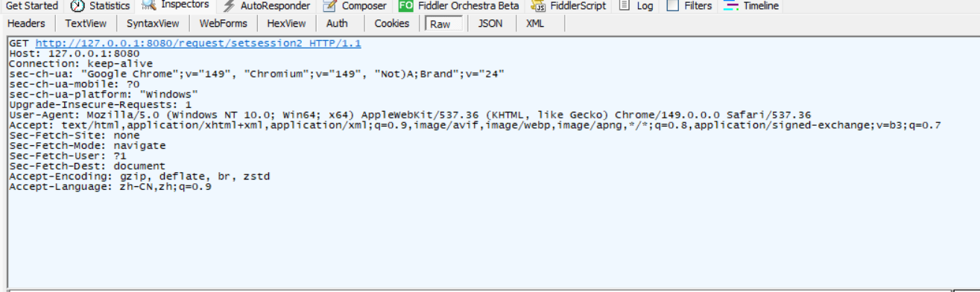Switch to SyntaxView inspector

pos(153,24)
